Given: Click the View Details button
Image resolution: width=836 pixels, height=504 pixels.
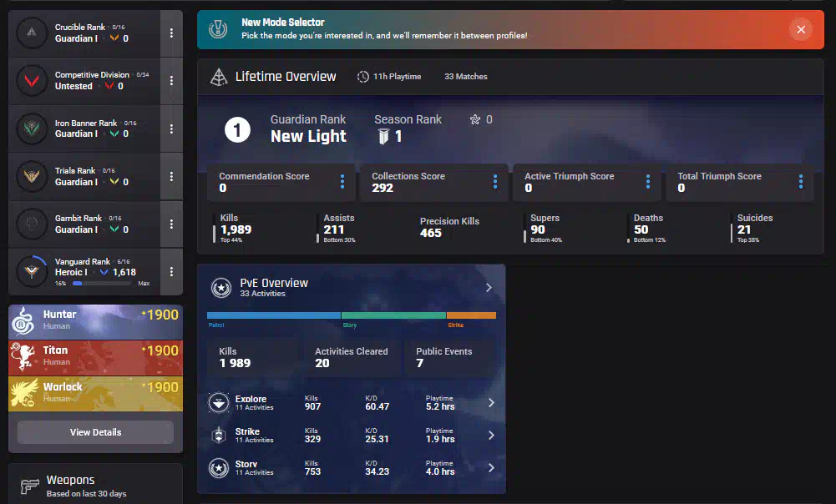Looking at the screenshot, I should (x=95, y=432).
